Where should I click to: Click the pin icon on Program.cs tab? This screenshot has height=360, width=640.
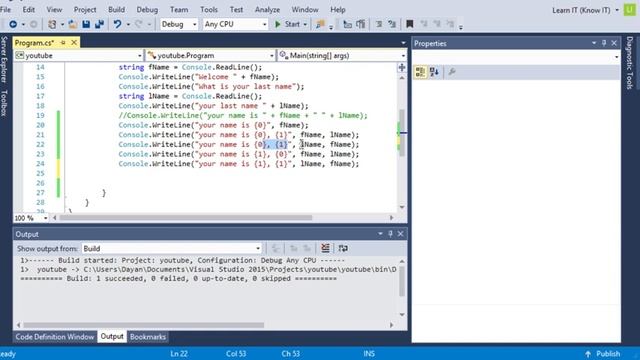pyautogui.click(x=63, y=42)
